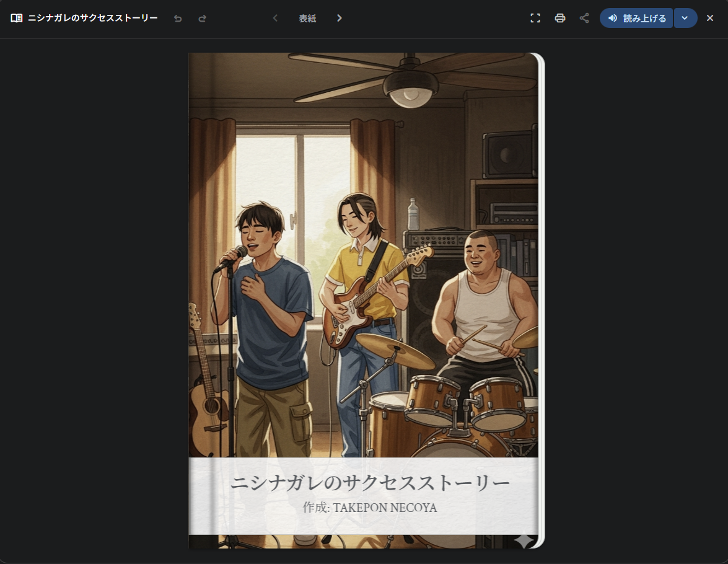
Task: Click the open book icon beside title
Action: click(17, 18)
